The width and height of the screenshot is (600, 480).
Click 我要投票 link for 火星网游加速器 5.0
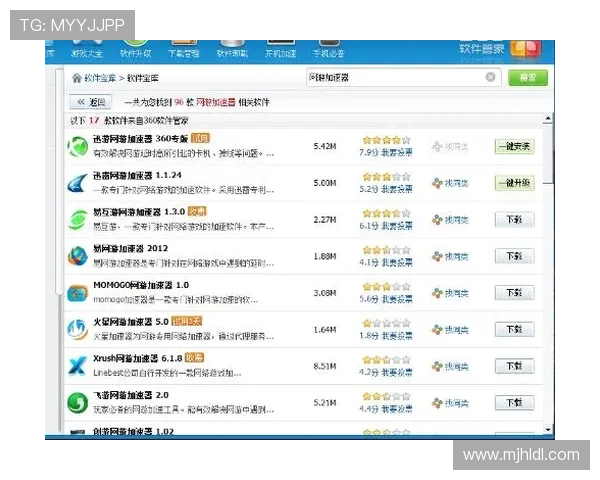click(396, 336)
